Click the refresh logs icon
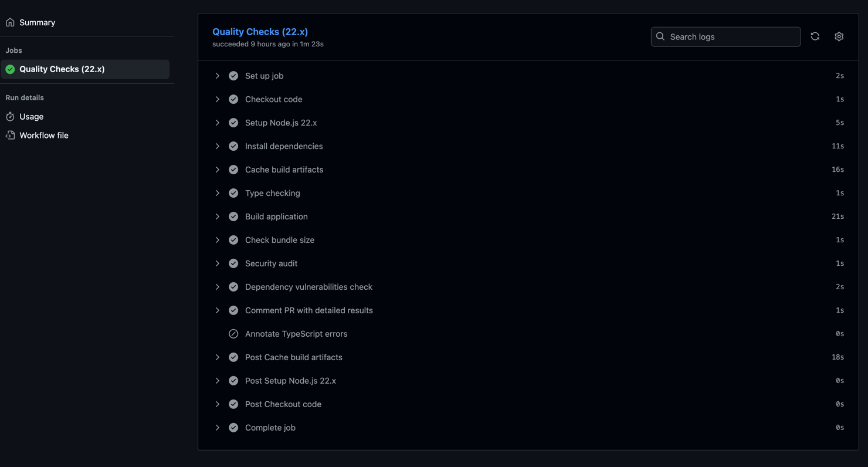 coord(815,36)
